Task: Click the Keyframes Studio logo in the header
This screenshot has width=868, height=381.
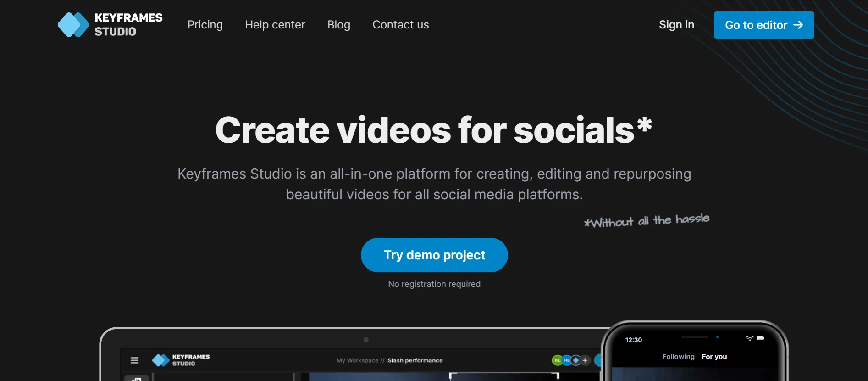Action: pyautogui.click(x=110, y=25)
